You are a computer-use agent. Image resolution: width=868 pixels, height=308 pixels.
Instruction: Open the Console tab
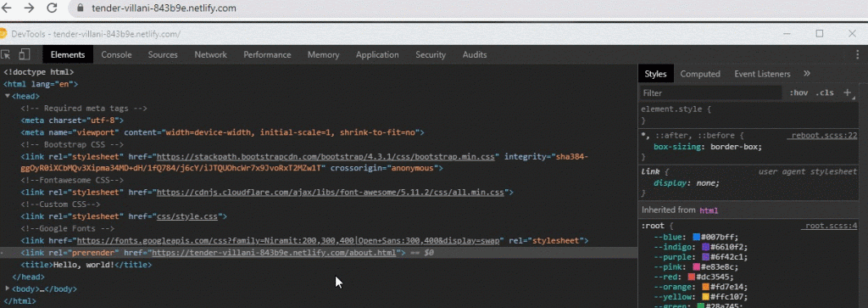click(x=116, y=54)
